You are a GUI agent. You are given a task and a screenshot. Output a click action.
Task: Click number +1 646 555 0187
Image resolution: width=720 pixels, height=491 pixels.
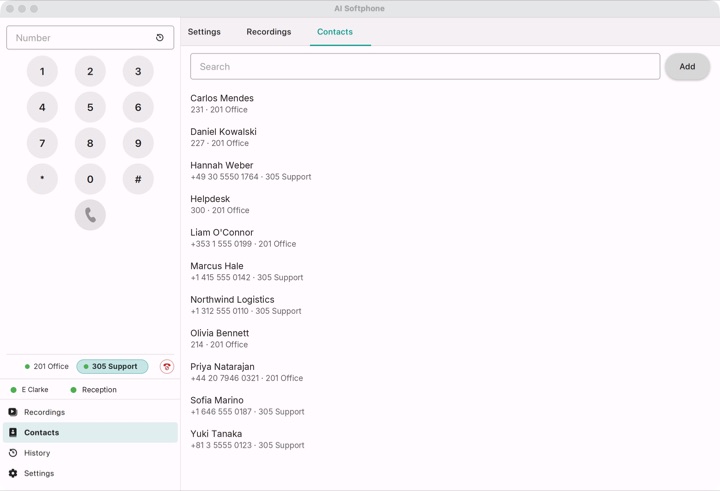[x=221, y=412]
